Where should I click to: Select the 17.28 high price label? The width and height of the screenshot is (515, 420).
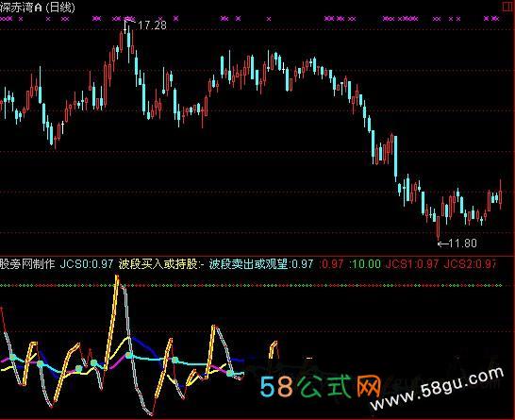(x=153, y=25)
